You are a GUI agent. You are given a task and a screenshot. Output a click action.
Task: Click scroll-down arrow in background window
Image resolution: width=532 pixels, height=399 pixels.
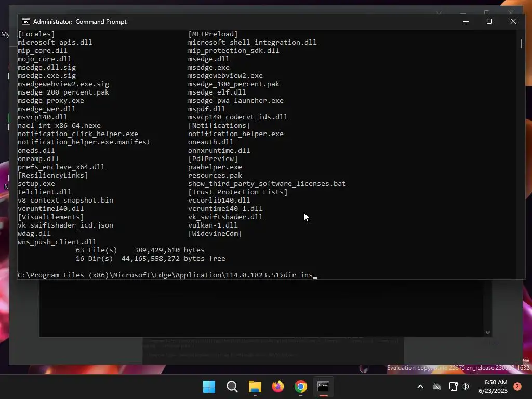pyautogui.click(x=487, y=332)
